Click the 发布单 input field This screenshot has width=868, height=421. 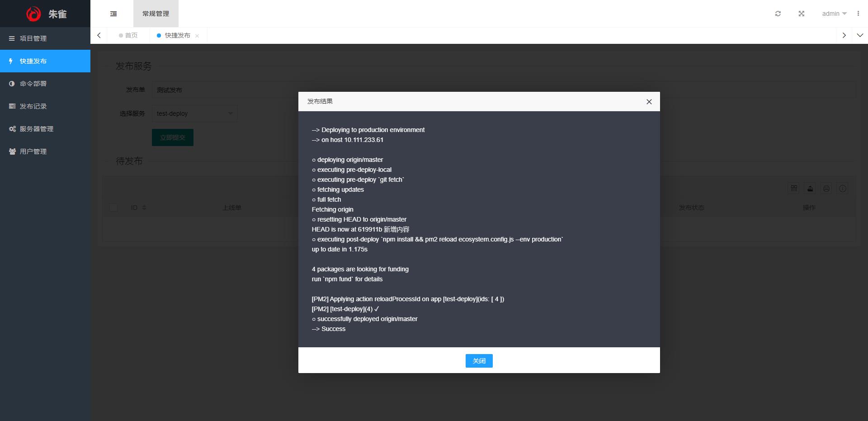[226, 90]
